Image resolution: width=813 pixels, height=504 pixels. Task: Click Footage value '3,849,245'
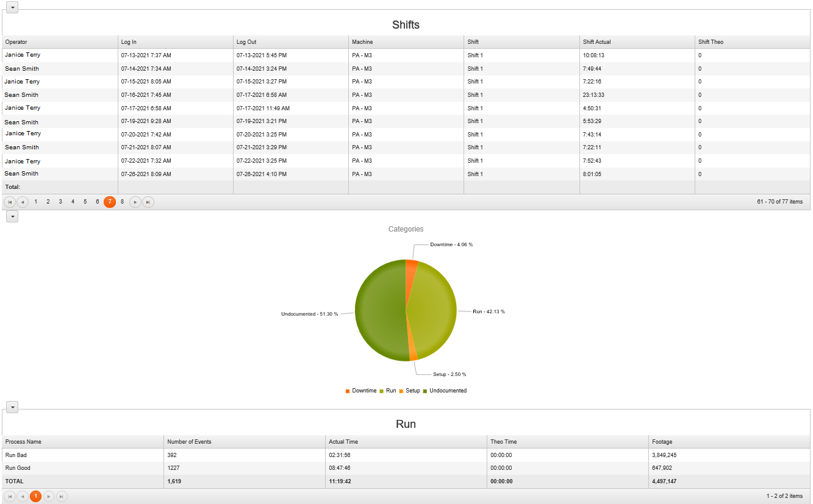click(x=664, y=455)
